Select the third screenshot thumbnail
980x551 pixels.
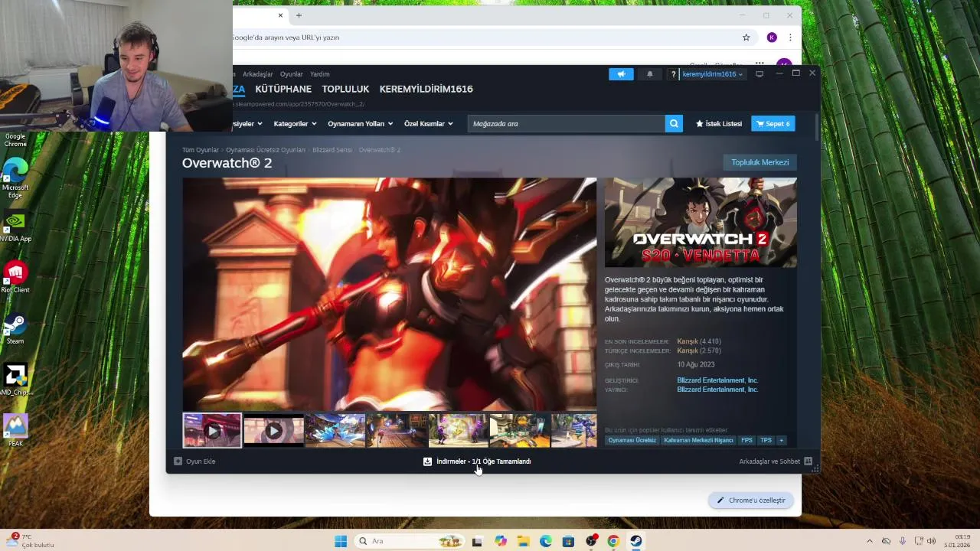335,431
